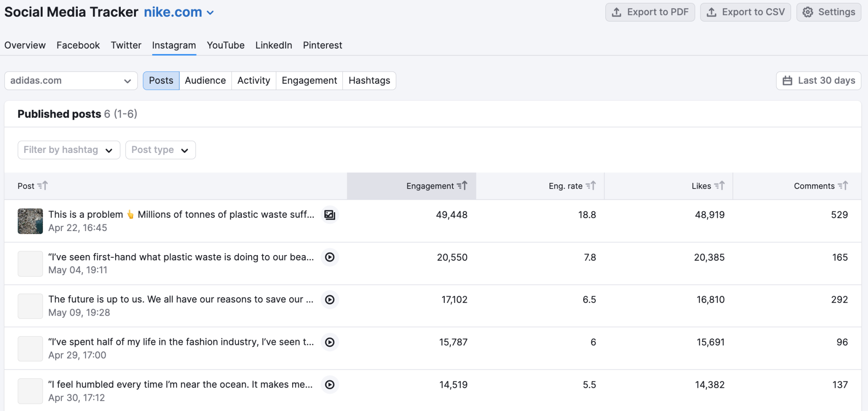Expand the adidas.com competitor selector

[71, 81]
